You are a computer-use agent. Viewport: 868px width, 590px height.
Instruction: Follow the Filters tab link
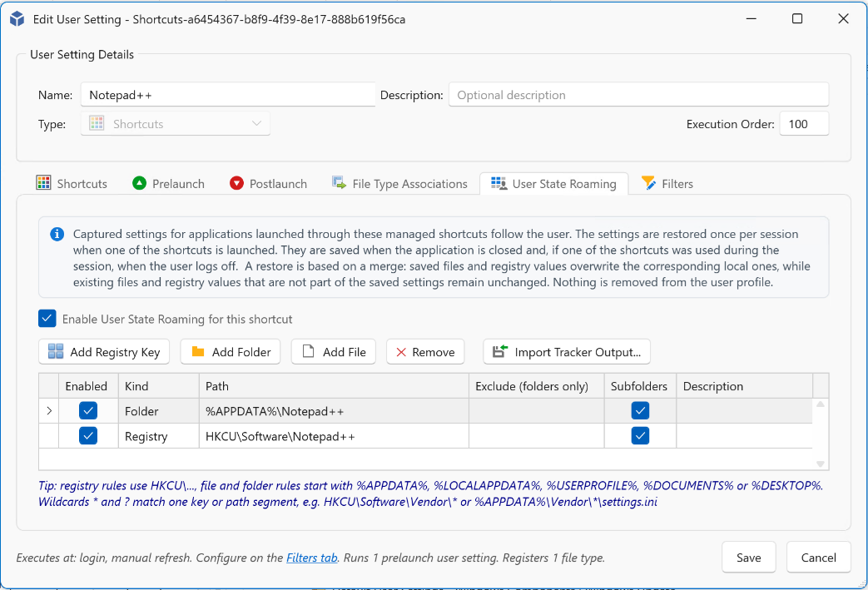tap(311, 558)
